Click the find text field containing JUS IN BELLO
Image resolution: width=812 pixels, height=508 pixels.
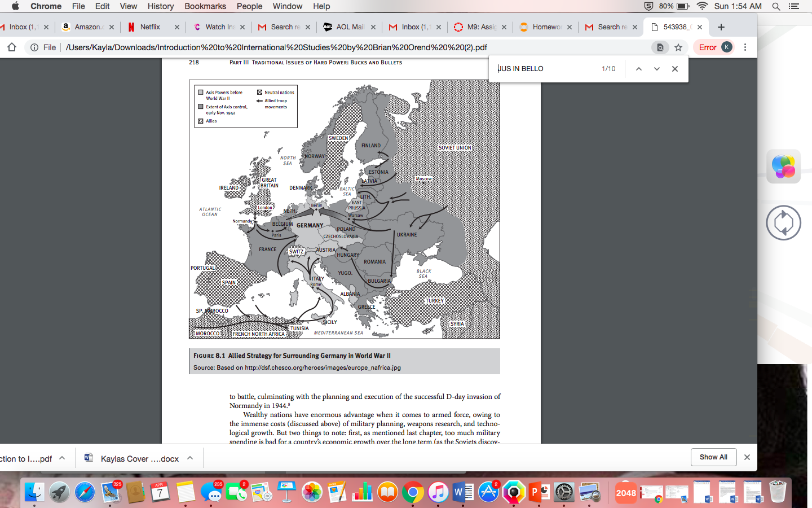[544, 69]
